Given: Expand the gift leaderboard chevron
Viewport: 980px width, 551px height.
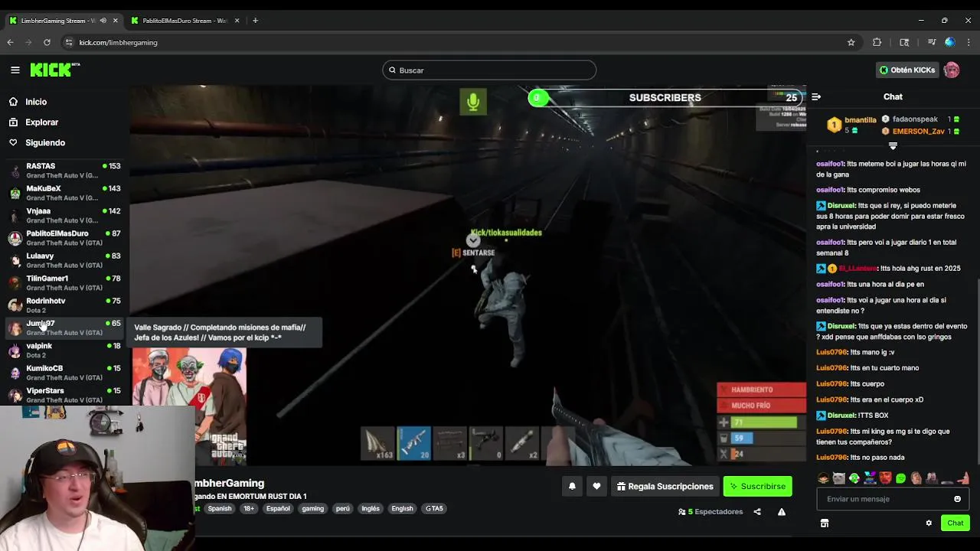Looking at the screenshot, I should (893, 145).
